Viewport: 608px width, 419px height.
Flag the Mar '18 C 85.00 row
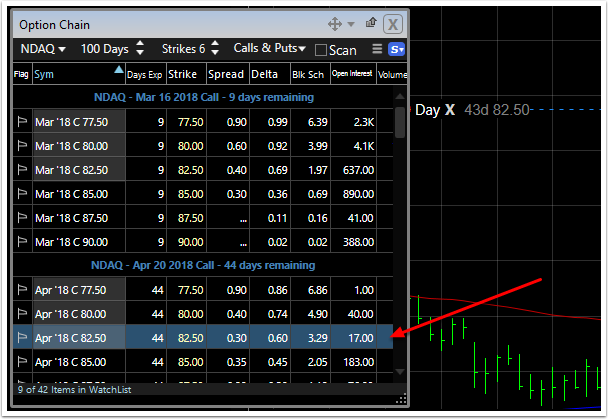pyautogui.click(x=22, y=194)
